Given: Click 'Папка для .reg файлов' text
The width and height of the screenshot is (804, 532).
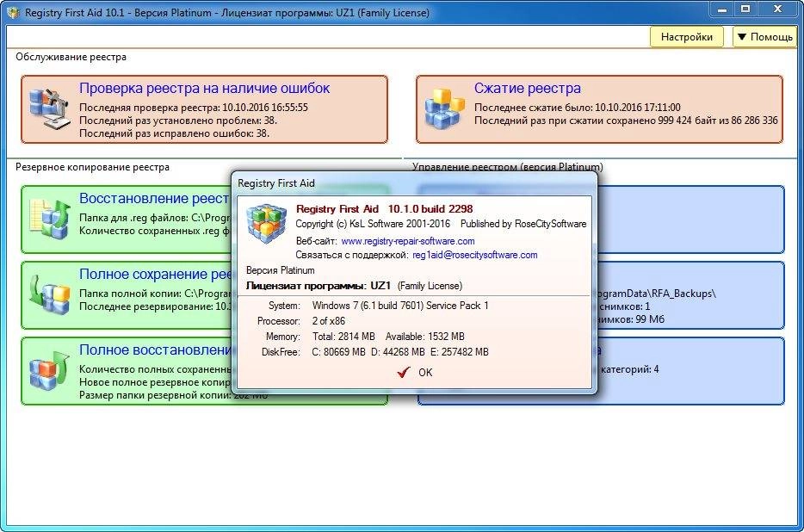Looking at the screenshot, I should (x=154, y=218).
